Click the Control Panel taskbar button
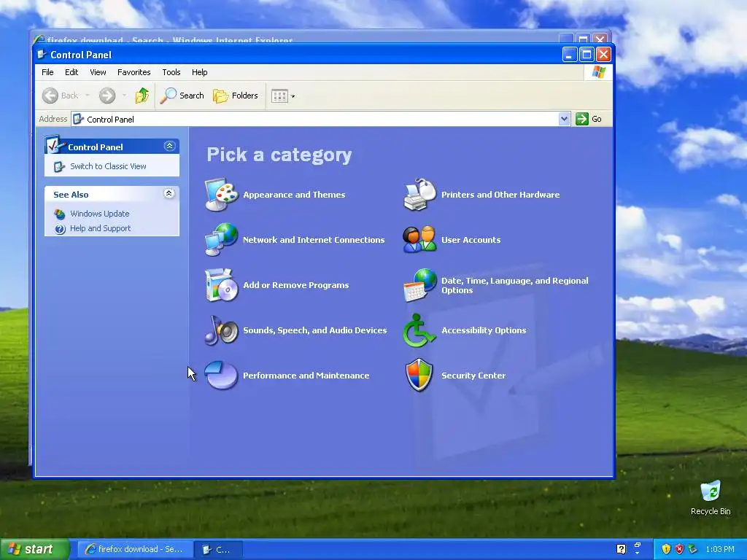The width and height of the screenshot is (747, 560). coord(218,549)
